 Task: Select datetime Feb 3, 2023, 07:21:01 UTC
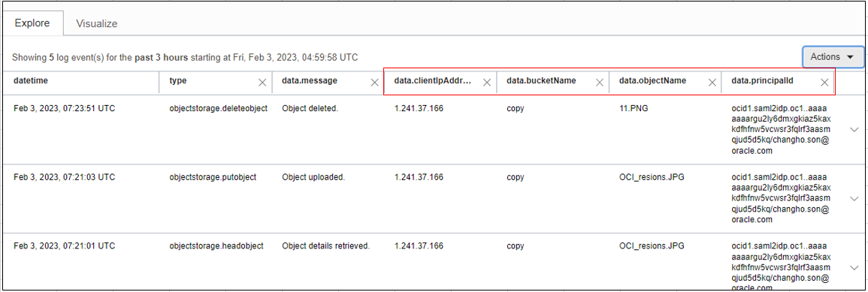click(x=64, y=246)
